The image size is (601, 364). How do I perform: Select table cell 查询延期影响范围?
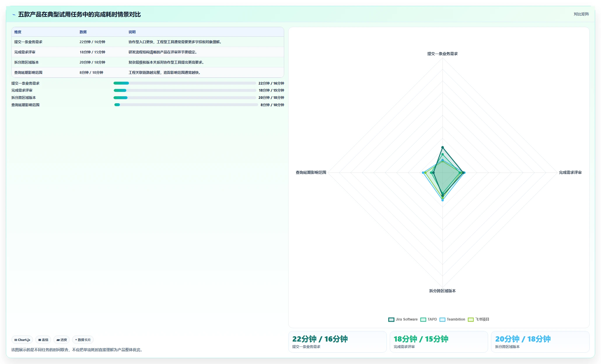(x=28, y=73)
